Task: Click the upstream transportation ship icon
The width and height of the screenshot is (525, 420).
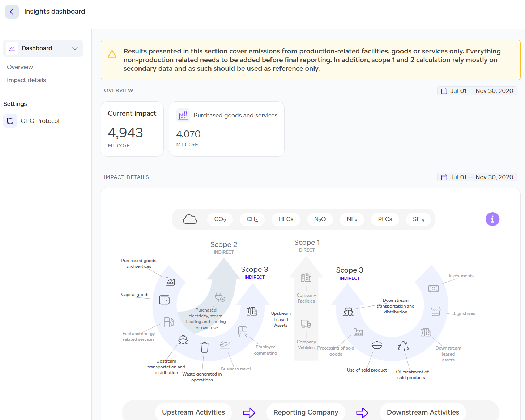Action: point(183,340)
